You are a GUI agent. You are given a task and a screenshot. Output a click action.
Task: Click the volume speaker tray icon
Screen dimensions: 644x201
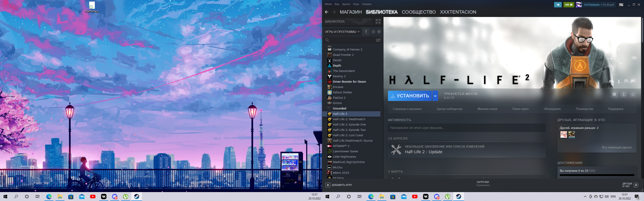tap(606, 197)
